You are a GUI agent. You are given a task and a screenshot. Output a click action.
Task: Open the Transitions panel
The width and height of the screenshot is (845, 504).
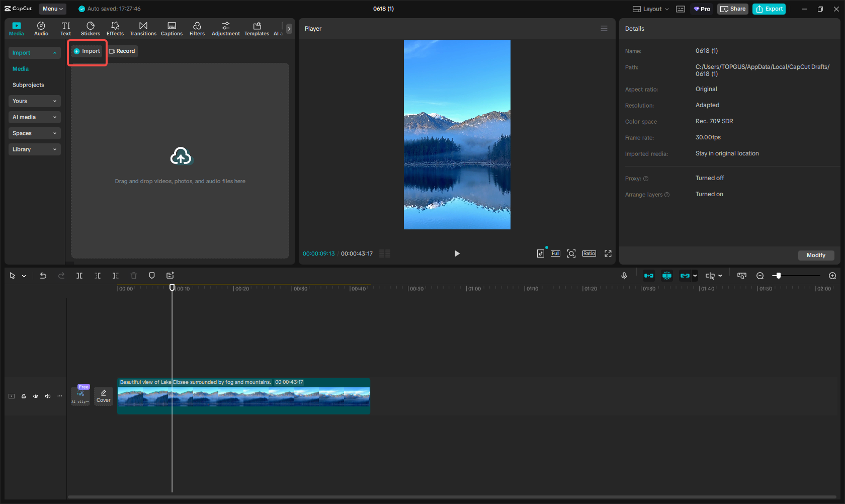[143, 28]
